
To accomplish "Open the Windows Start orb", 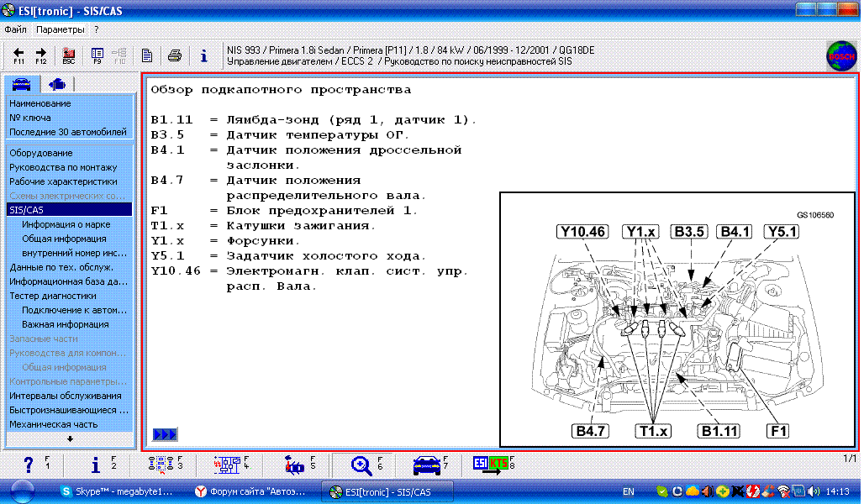I will click(x=23, y=491).
